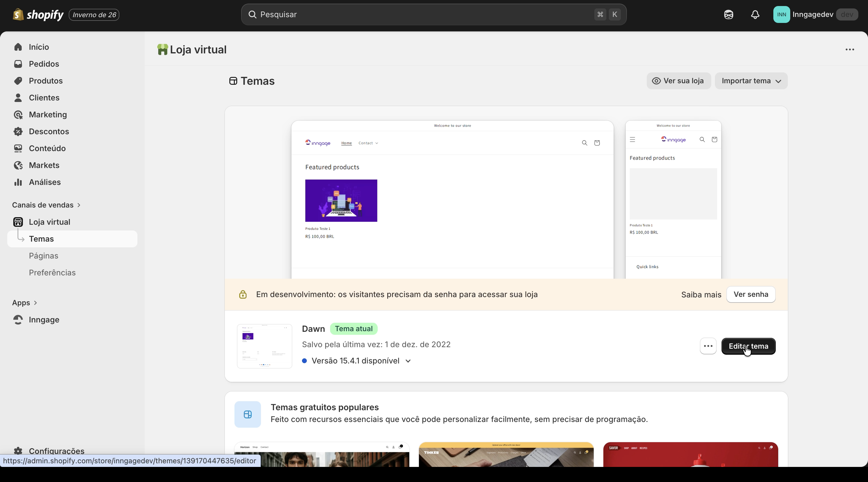Click the Shopify logo in header
This screenshot has width=868, height=482.
click(x=38, y=14)
